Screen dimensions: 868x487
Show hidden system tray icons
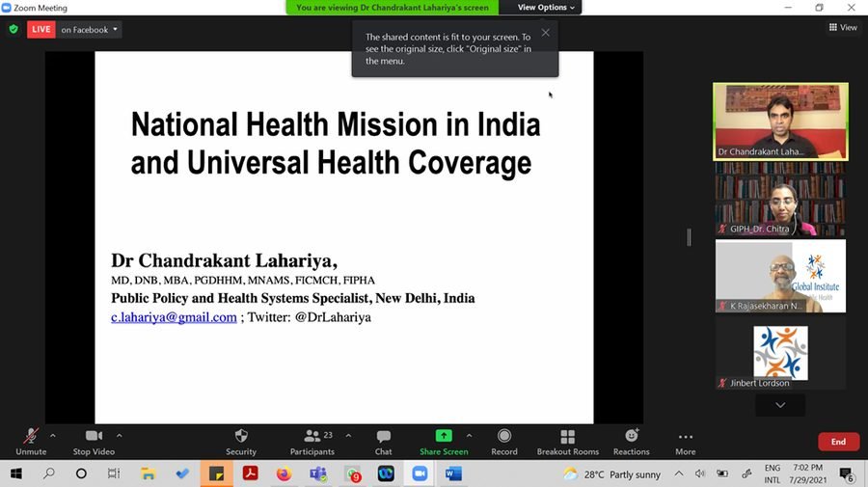[x=679, y=473]
